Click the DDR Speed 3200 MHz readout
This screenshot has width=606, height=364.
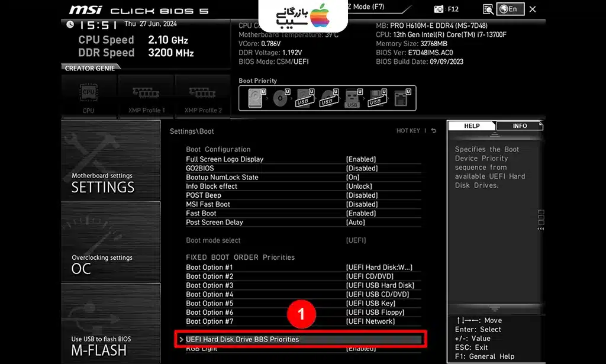(136, 53)
